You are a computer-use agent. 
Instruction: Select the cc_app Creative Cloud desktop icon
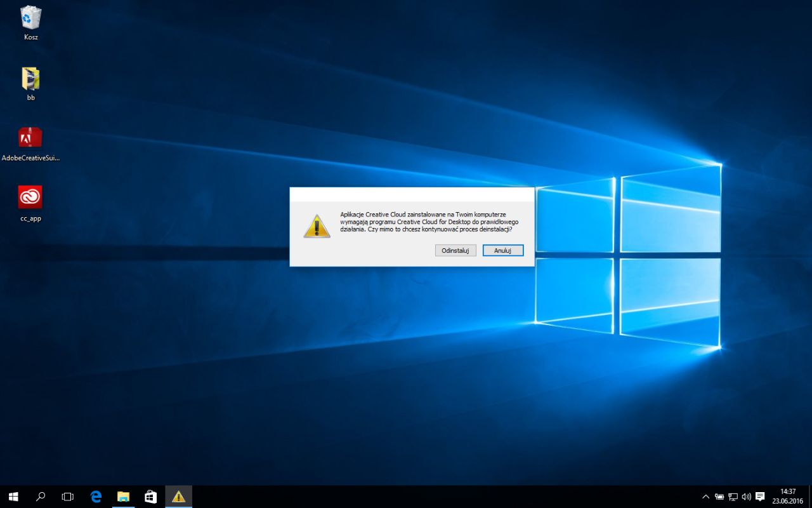click(30, 204)
